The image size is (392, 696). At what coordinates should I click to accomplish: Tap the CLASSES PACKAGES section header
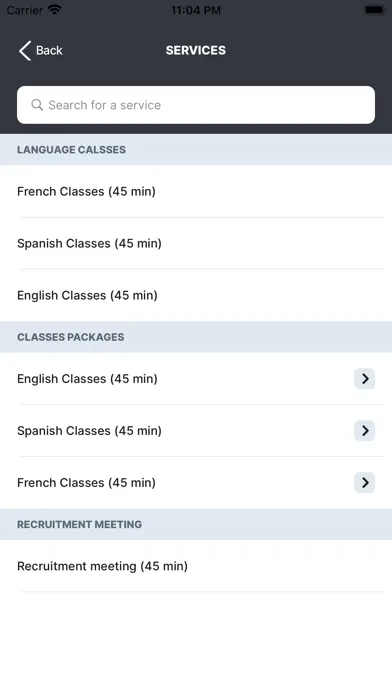pos(196,337)
